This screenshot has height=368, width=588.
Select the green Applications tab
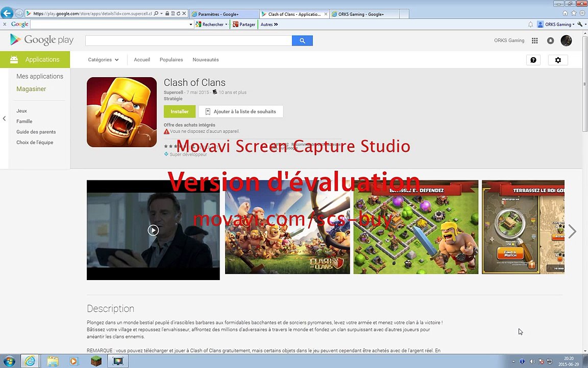point(35,60)
